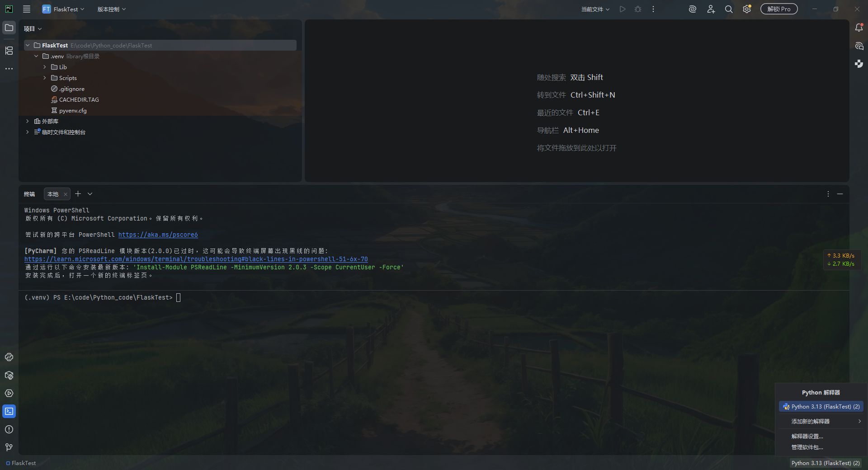Expand the Lib folder
This screenshot has height=470, width=868.
[45, 67]
